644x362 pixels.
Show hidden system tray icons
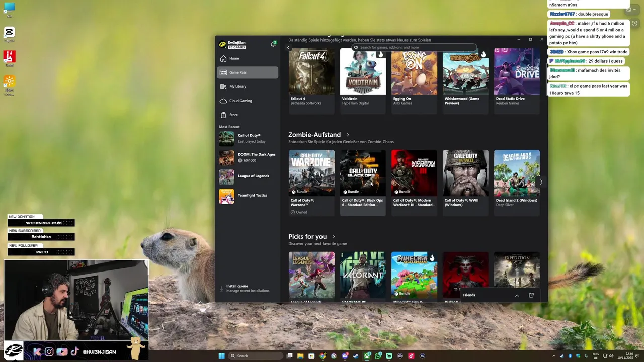pyautogui.click(x=554, y=356)
